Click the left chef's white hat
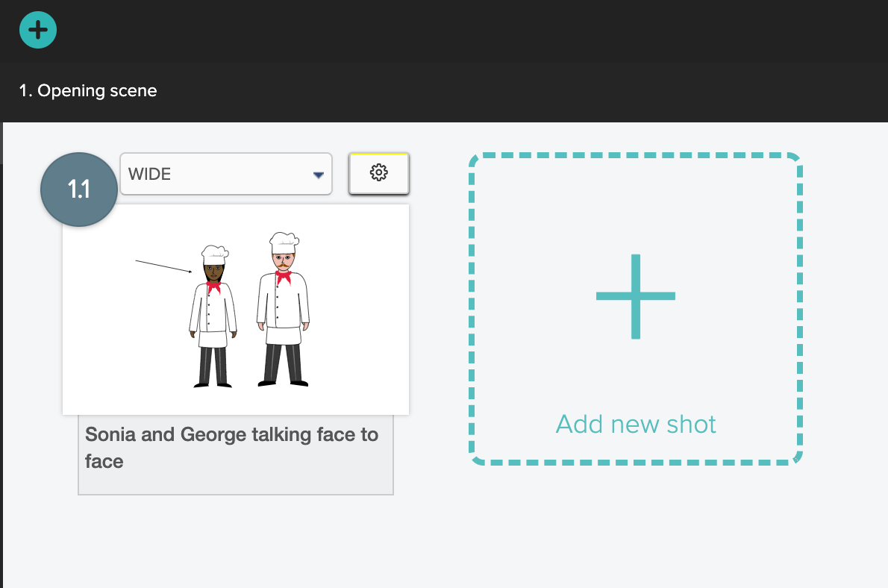Image resolution: width=888 pixels, height=588 pixels. 213,254
